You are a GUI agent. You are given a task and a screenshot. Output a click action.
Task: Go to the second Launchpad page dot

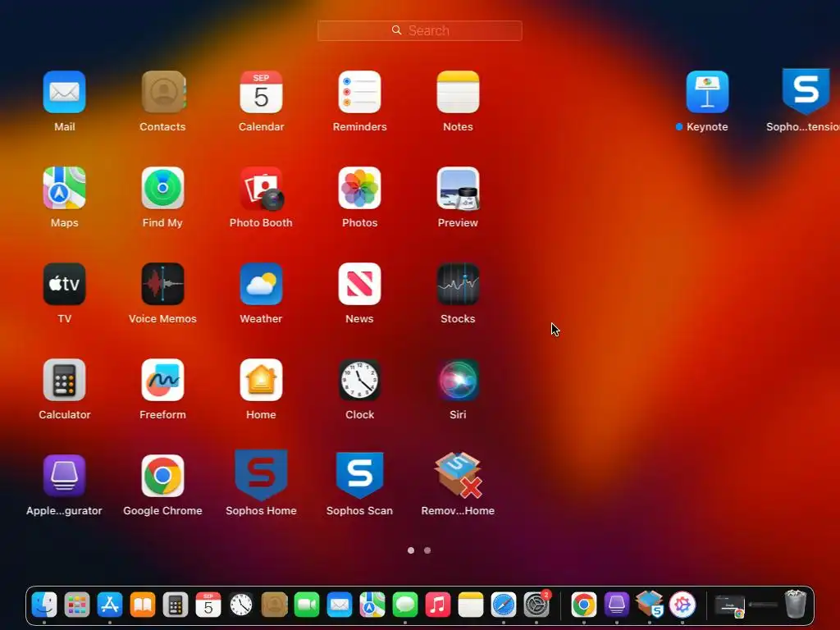point(427,550)
